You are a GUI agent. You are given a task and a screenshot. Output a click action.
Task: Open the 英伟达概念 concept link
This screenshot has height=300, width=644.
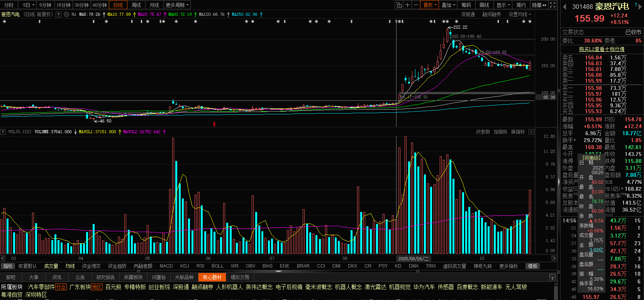point(259,287)
